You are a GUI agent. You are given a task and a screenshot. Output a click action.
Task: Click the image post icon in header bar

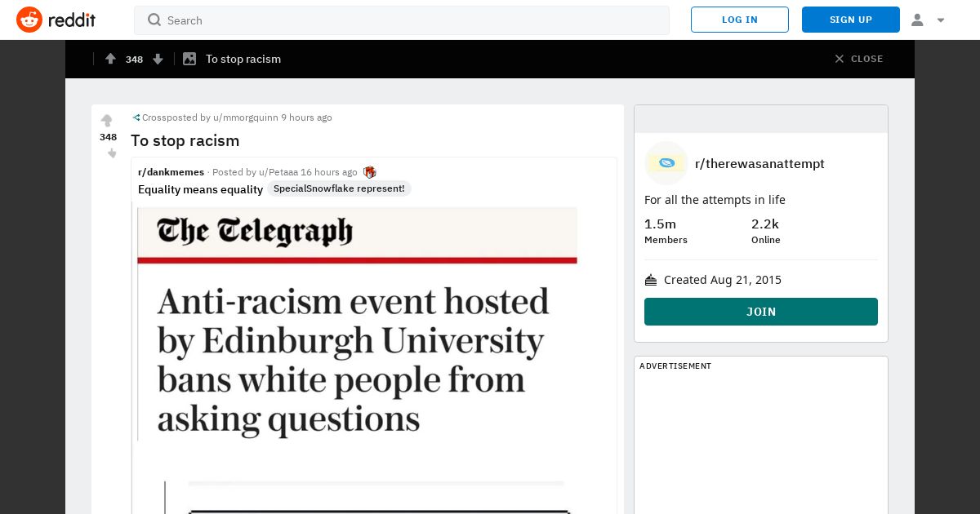click(189, 59)
